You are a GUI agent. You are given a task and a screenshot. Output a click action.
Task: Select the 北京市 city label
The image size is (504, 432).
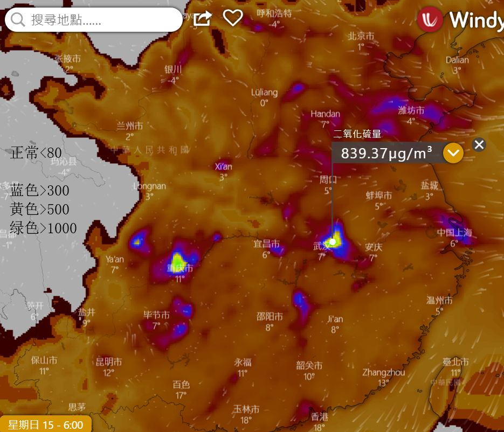[361, 37]
